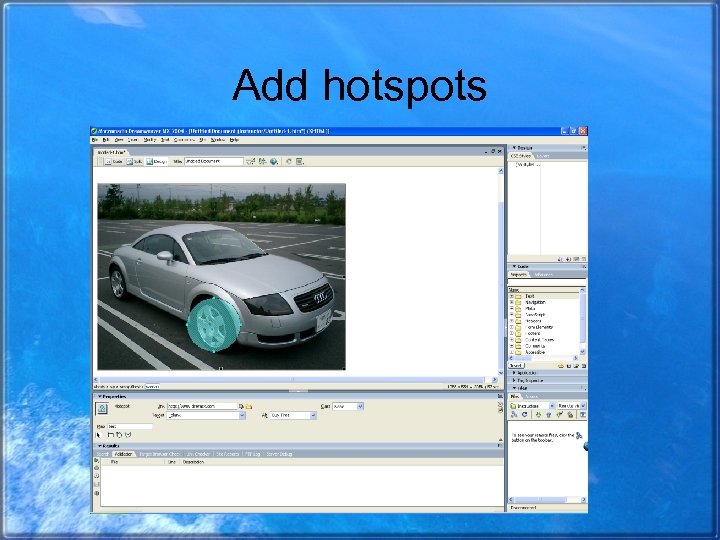Viewport: 720px width, 540px height.
Task: Switch to the Server Debug tab
Action: pos(279,454)
